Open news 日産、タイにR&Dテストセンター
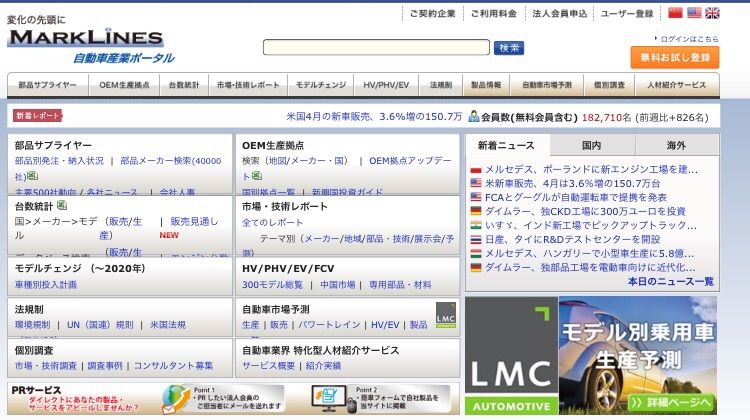Screen dimensions: 750x420 point(573,239)
